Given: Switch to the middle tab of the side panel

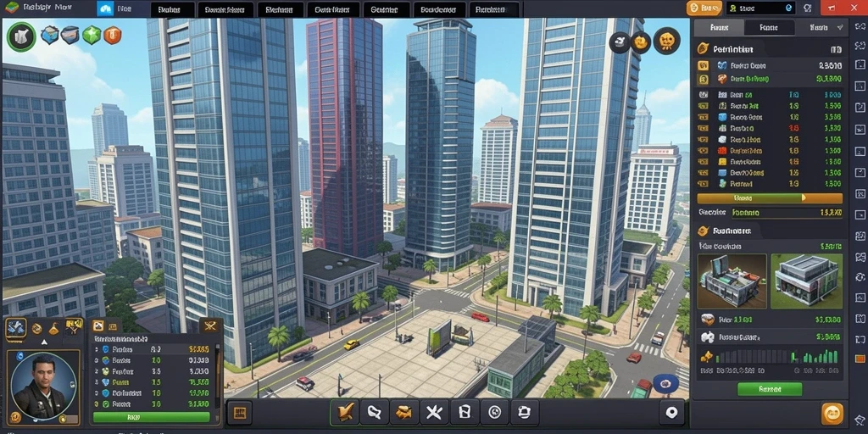Looking at the screenshot, I should click(769, 27).
